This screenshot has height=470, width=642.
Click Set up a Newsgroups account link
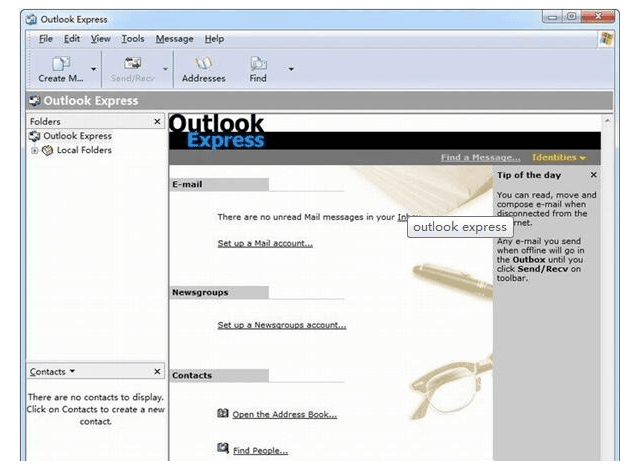click(282, 325)
